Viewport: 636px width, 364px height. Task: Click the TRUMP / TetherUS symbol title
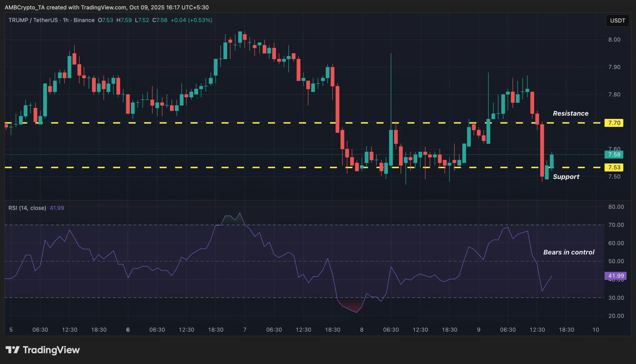coord(33,20)
